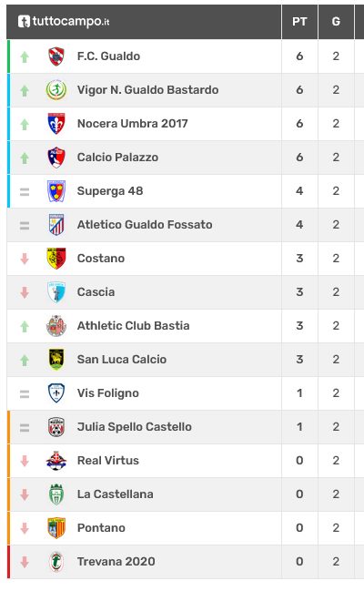Select the San Luca Calcio badge
The image size is (364, 591).
pyautogui.click(x=56, y=360)
